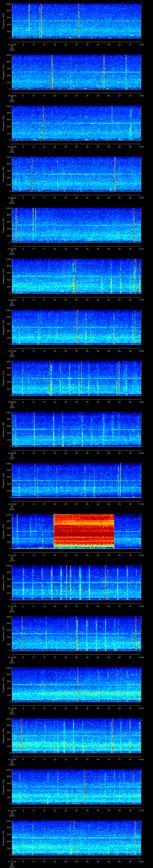Image resolution: width=153 pixels, height=868 pixels.
Task: Open the spectrogram panel starting at 14:16:00
Action: click(x=76, y=787)
